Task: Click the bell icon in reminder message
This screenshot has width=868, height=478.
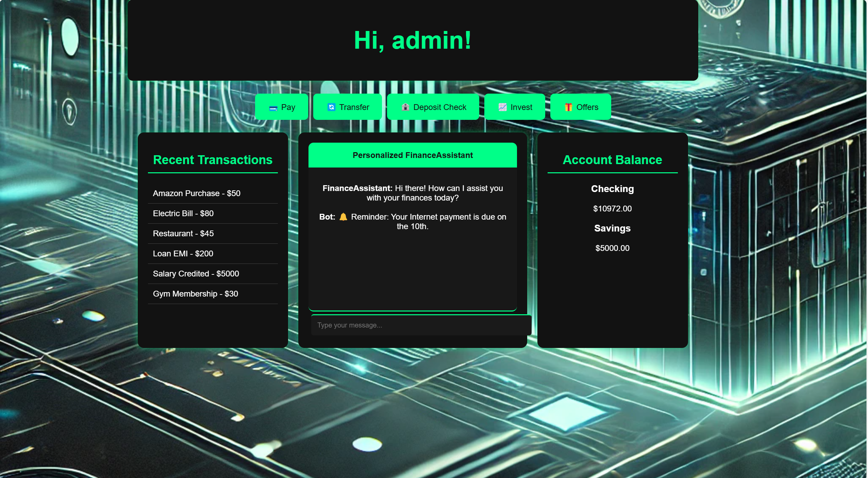Action: 343,217
